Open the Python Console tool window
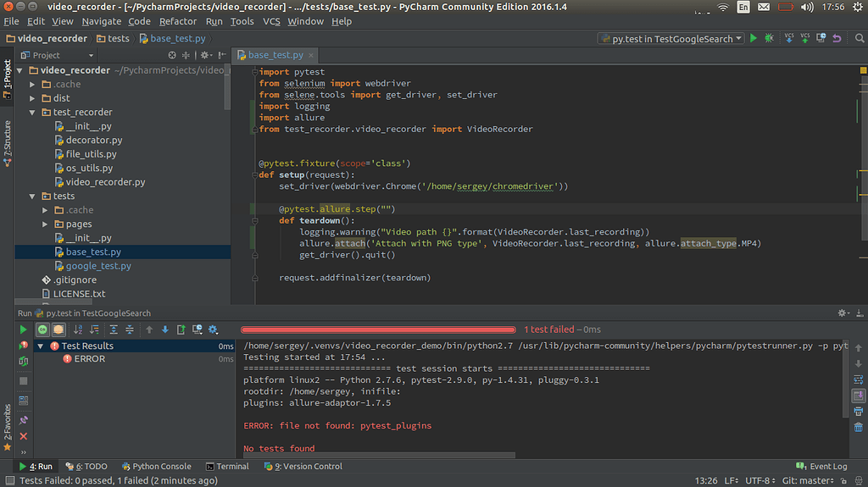The image size is (868, 487). pyautogui.click(x=156, y=467)
